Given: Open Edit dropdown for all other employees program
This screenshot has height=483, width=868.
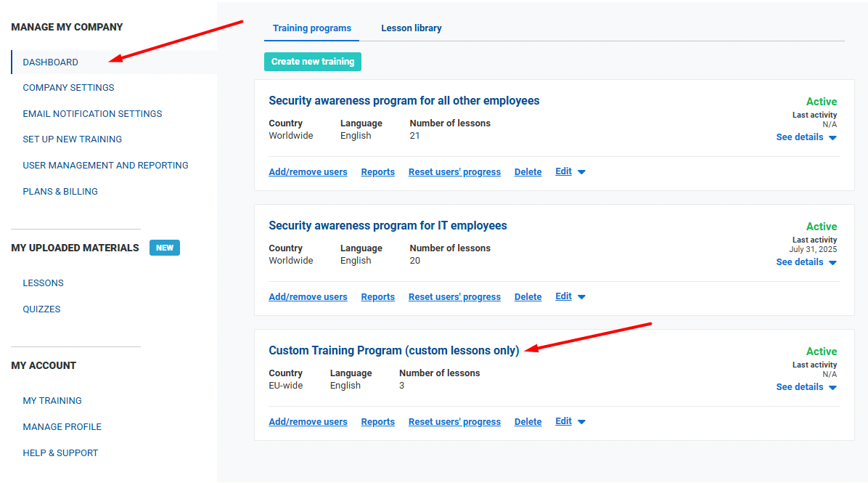Looking at the screenshot, I should tap(570, 172).
